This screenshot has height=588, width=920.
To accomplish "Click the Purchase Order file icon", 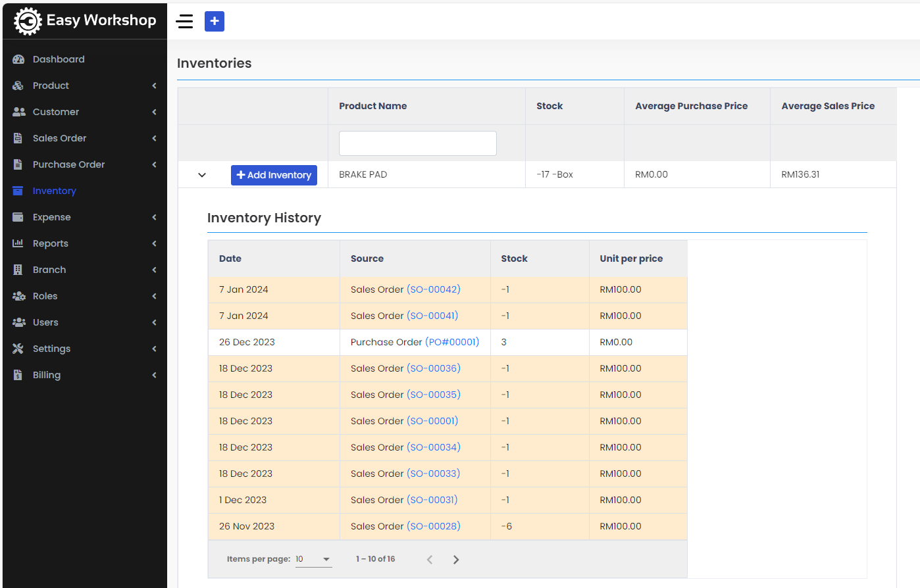I will tap(18, 164).
